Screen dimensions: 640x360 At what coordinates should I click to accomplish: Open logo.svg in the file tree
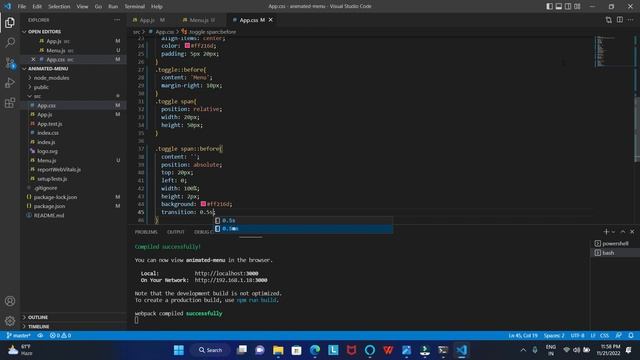point(47,151)
